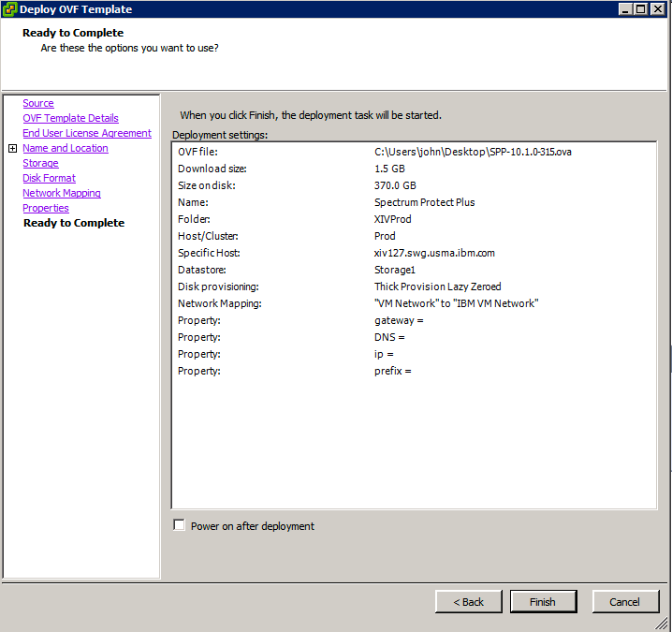Viewport: 672px width, 632px height.
Task: Select the name Spectrum Protect Plus
Action: pos(424,202)
